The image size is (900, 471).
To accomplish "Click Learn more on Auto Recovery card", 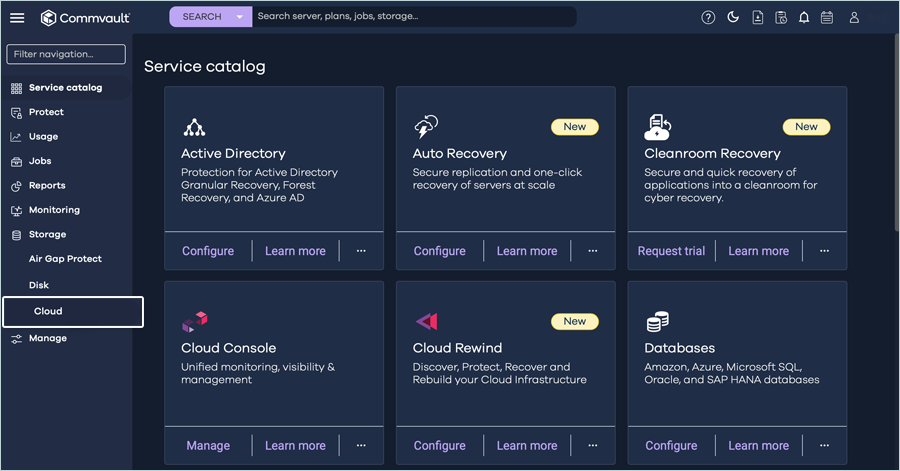I will click(x=527, y=251).
